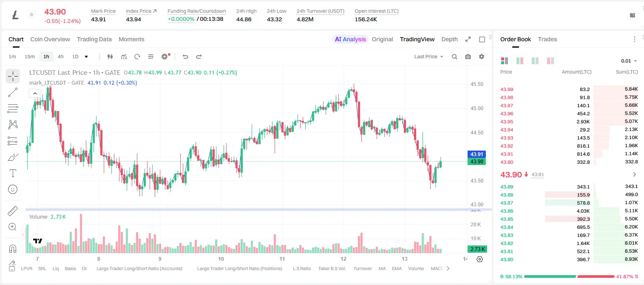Open the Coin Overview tab
The width and height of the screenshot is (644, 285).
(50, 39)
